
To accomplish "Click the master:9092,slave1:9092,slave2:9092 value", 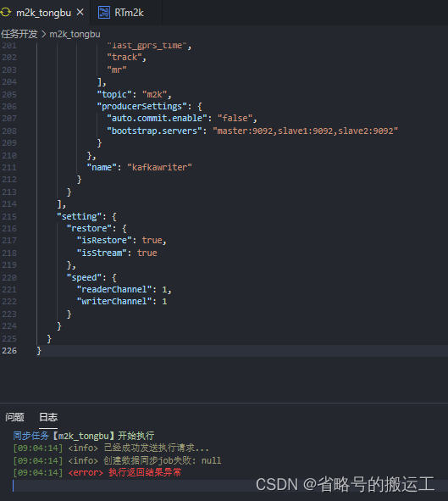I will 306,131.
